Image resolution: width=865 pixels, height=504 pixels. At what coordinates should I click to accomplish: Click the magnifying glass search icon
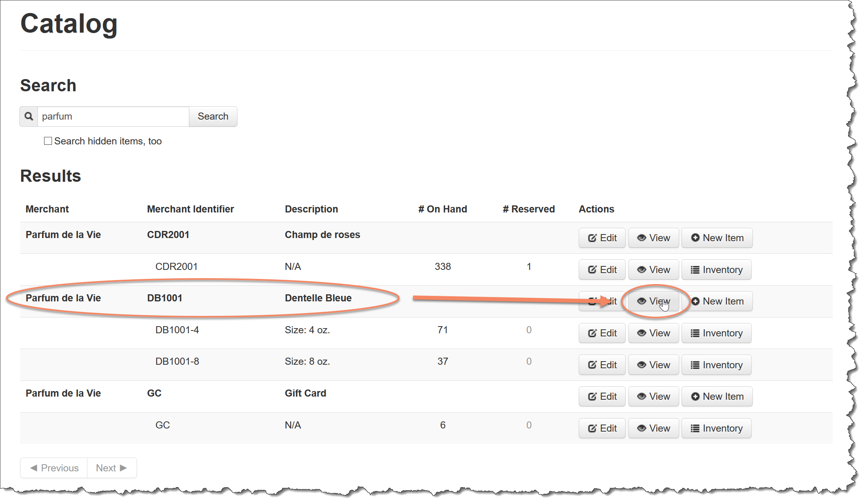click(29, 116)
